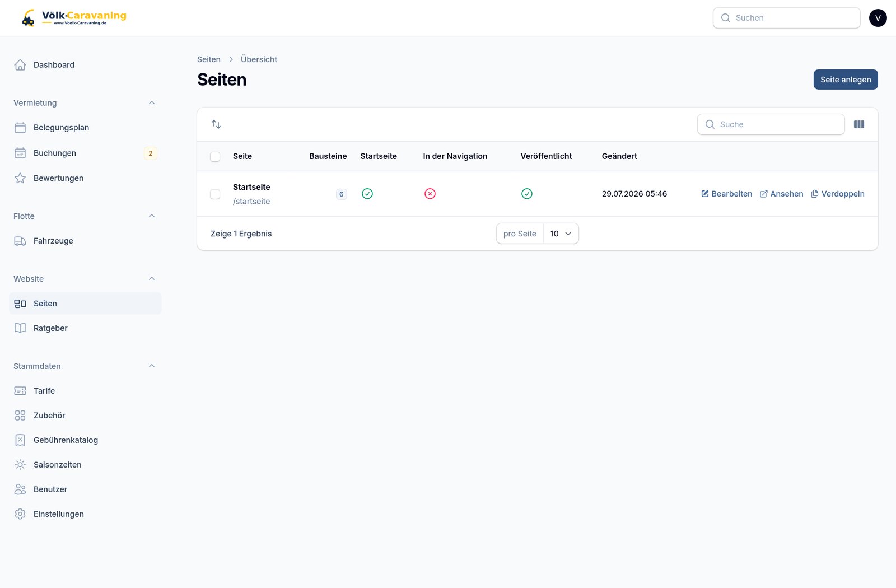
Task: Click the date 29.07.2026 05:46
Action: 634,194
